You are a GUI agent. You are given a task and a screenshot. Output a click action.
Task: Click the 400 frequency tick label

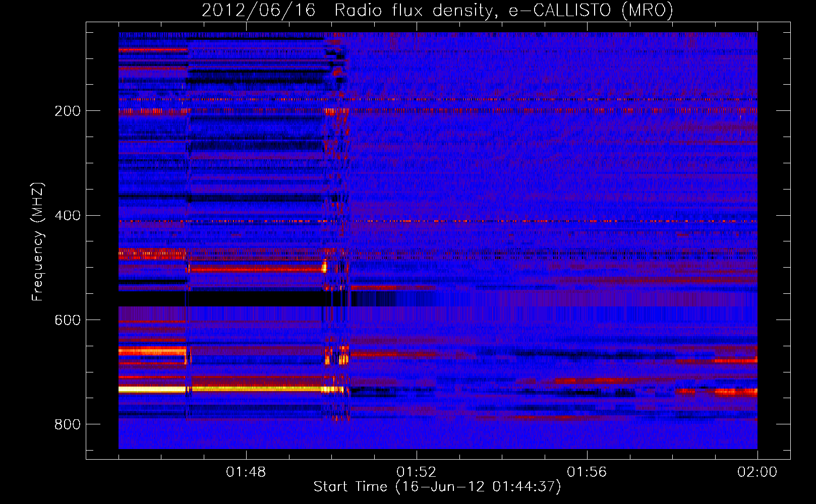click(68, 216)
